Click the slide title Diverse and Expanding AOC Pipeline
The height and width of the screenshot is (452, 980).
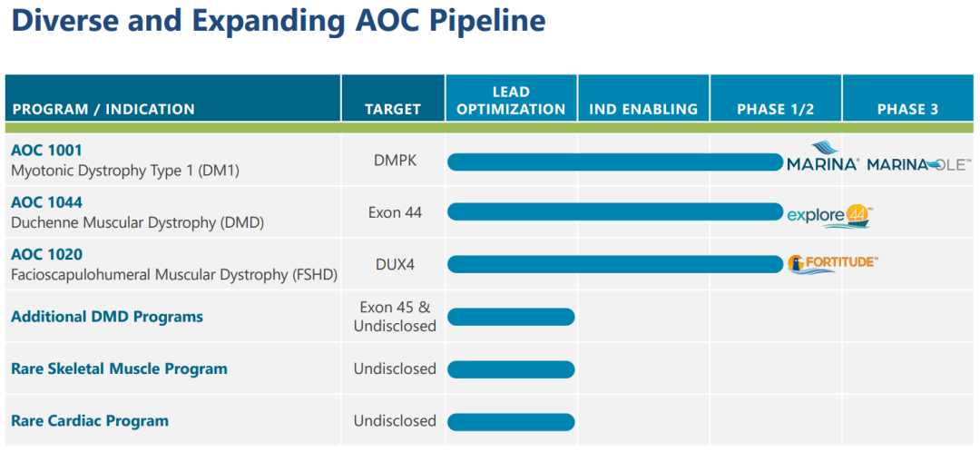[279, 20]
